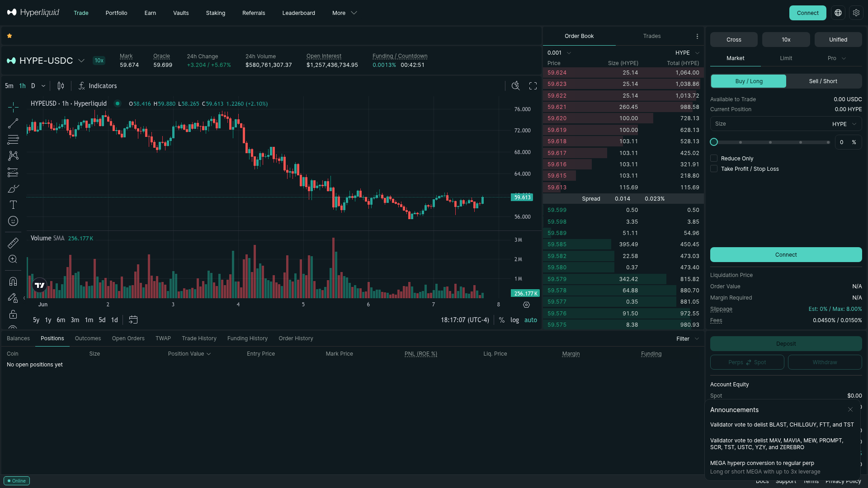Open the language globe icon

838,13
